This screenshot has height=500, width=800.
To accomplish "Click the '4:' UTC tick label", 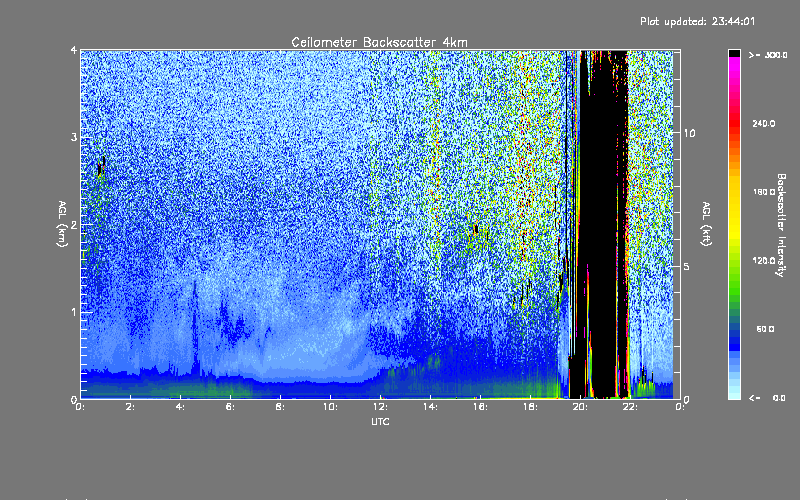I will [x=181, y=407].
